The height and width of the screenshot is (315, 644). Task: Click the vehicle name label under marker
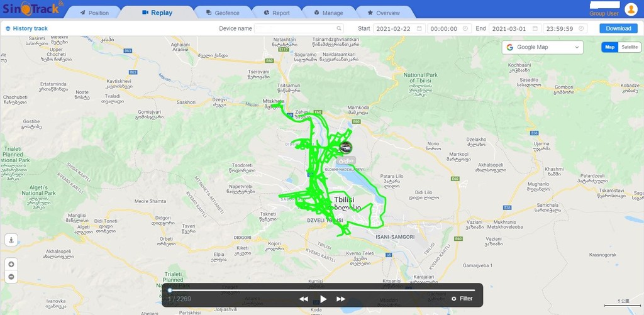tap(347, 160)
